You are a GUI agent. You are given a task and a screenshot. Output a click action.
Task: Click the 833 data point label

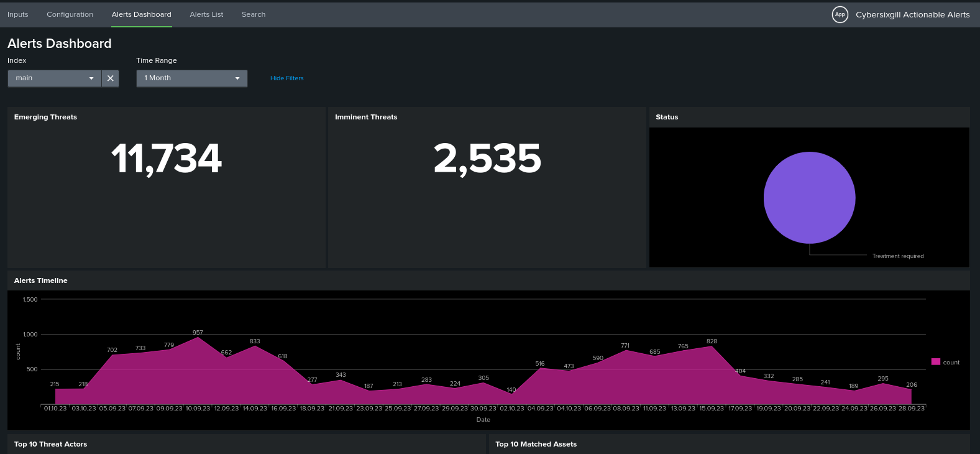pyautogui.click(x=255, y=341)
